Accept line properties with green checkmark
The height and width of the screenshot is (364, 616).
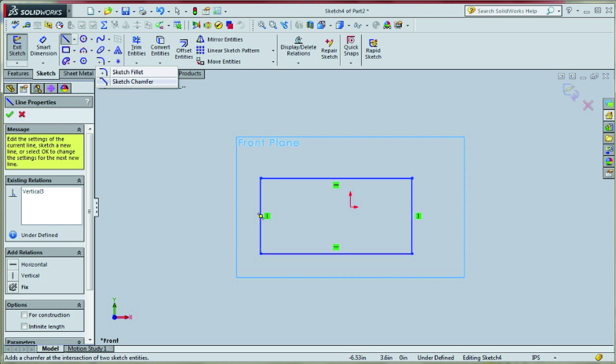point(10,115)
